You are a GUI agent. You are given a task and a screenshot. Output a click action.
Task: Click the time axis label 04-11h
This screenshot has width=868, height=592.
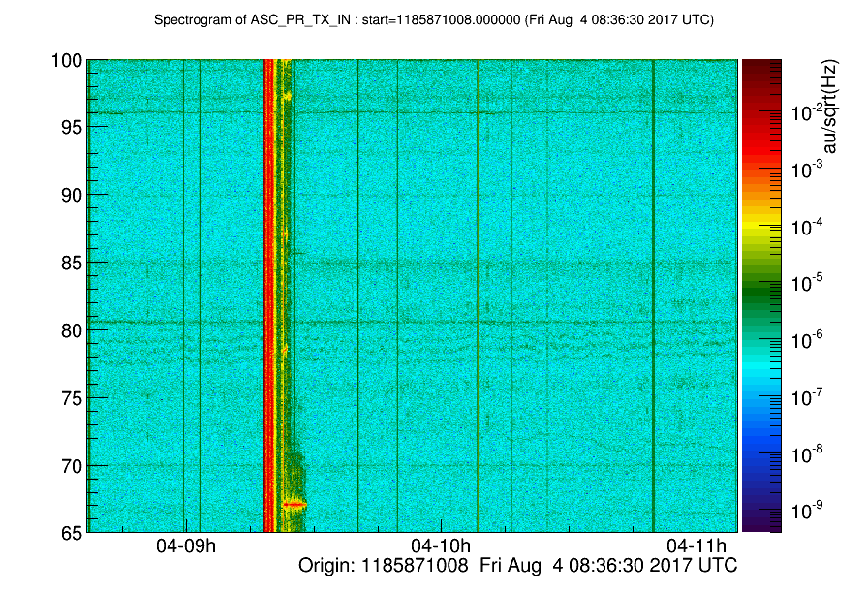point(697,546)
